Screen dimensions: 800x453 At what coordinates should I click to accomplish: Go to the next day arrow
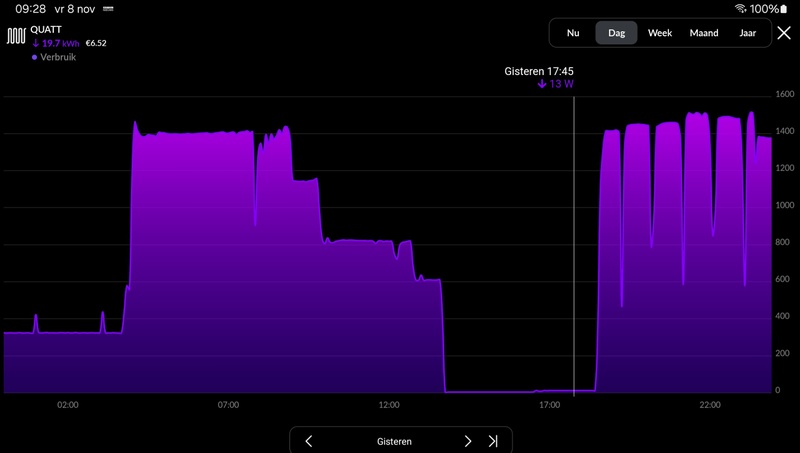(468, 441)
